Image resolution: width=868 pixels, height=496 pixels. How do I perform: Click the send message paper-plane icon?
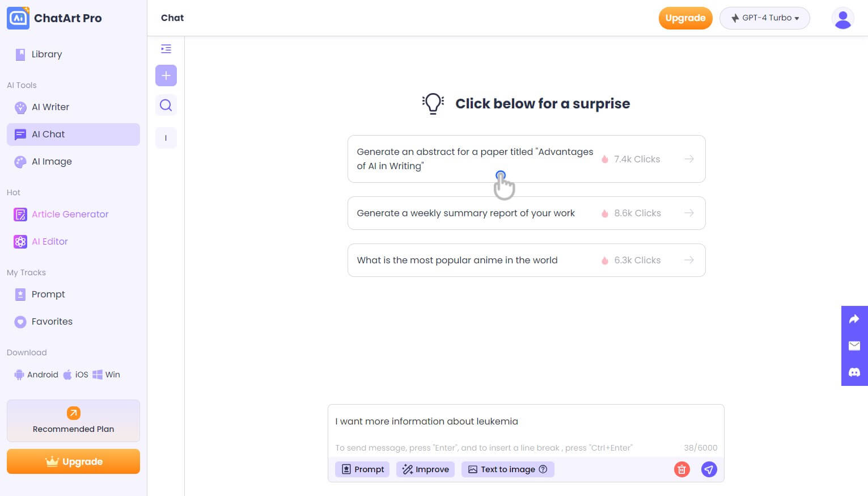709,469
